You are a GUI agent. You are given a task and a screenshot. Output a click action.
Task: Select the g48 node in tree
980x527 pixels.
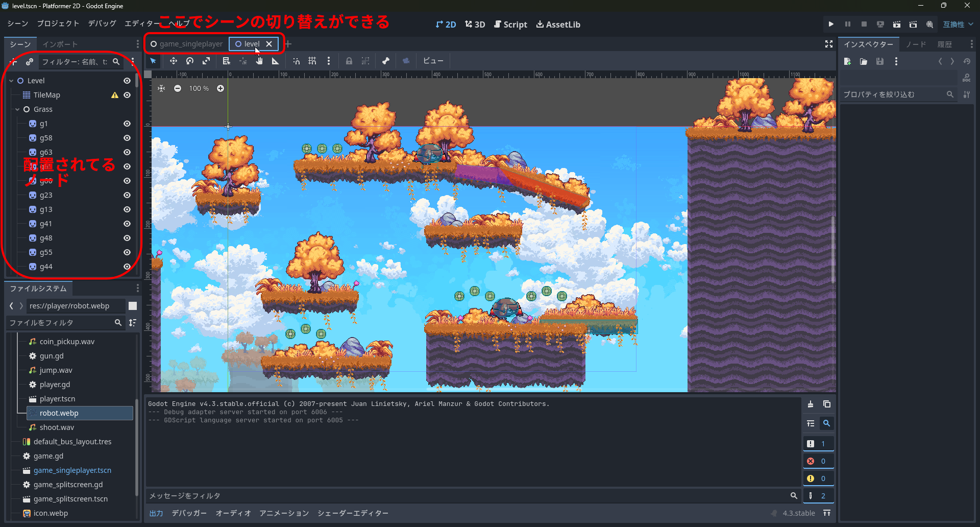pyautogui.click(x=46, y=238)
